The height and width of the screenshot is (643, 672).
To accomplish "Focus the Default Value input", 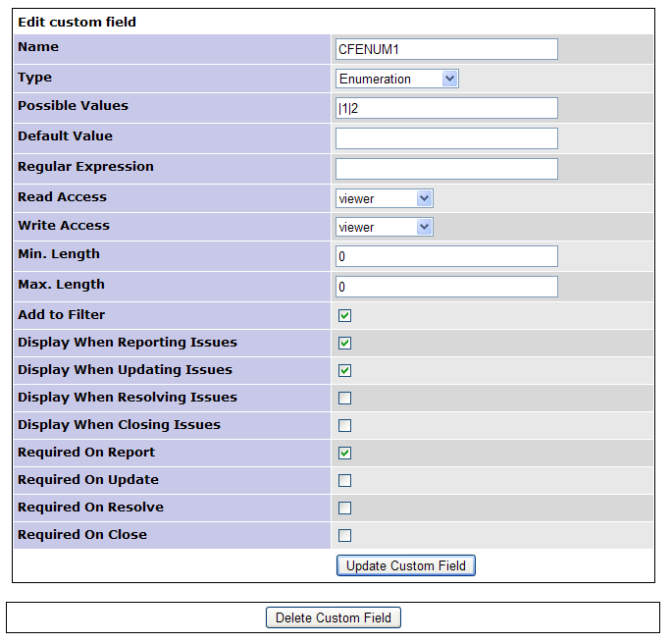I will pyautogui.click(x=446, y=138).
